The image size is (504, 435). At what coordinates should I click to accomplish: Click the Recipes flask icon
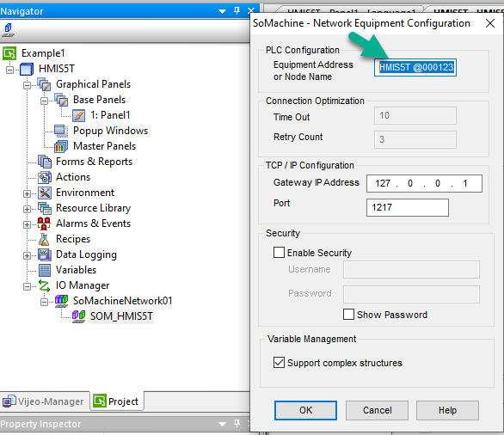coord(44,239)
